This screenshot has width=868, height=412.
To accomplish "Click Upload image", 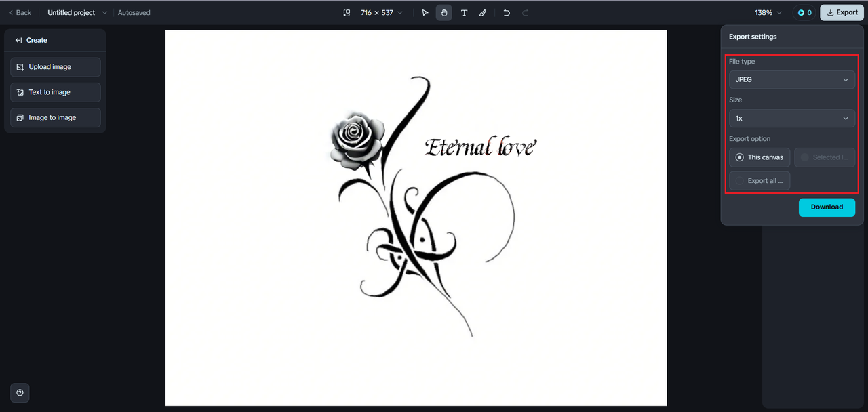I will 56,67.
